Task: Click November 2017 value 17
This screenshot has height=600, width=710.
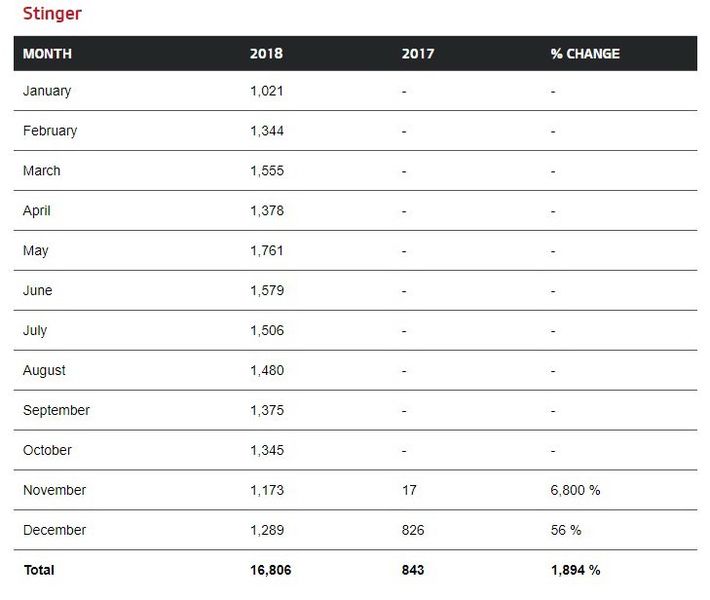Action: coord(410,491)
